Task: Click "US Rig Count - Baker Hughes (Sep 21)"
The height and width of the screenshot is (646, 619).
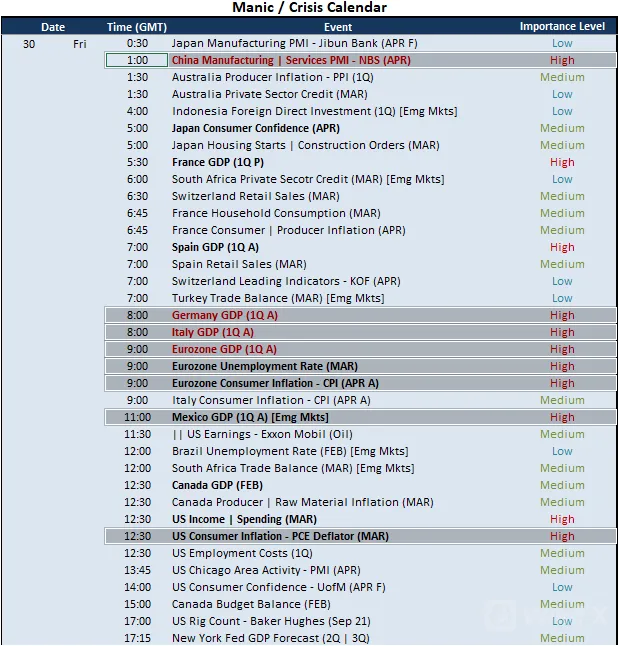Action: coord(271,621)
